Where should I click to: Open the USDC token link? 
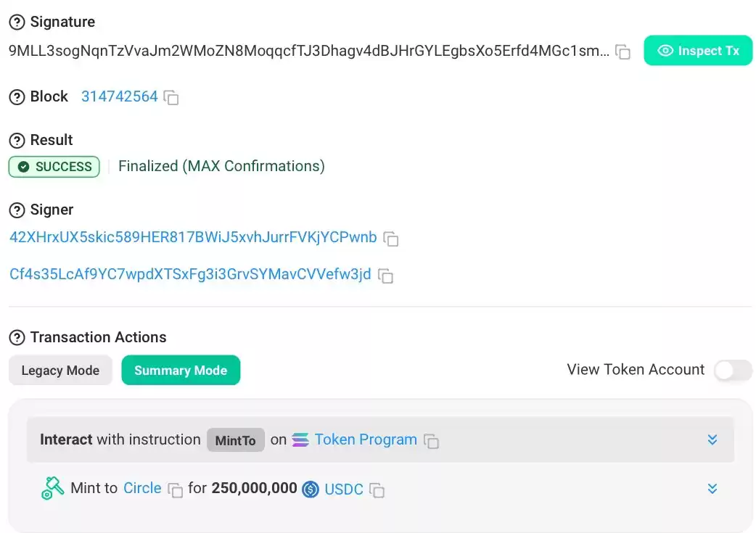tap(344, 489)
